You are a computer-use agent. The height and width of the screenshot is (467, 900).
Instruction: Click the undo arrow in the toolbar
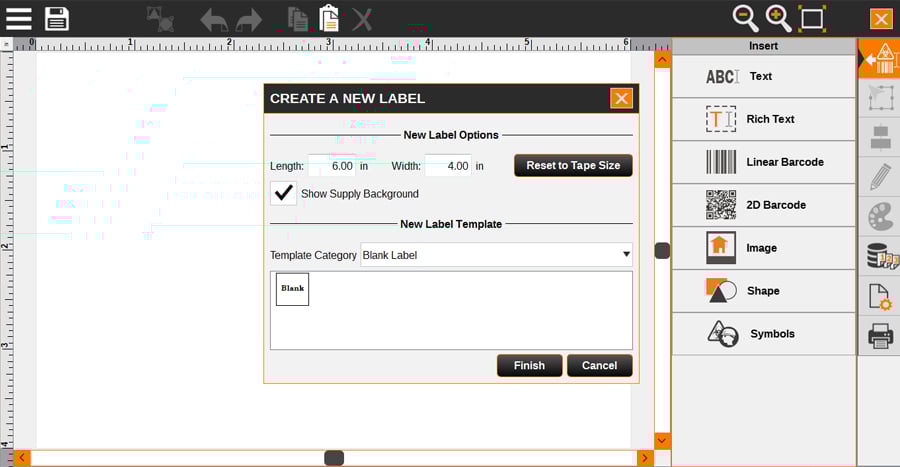click(x=214, y=20)
